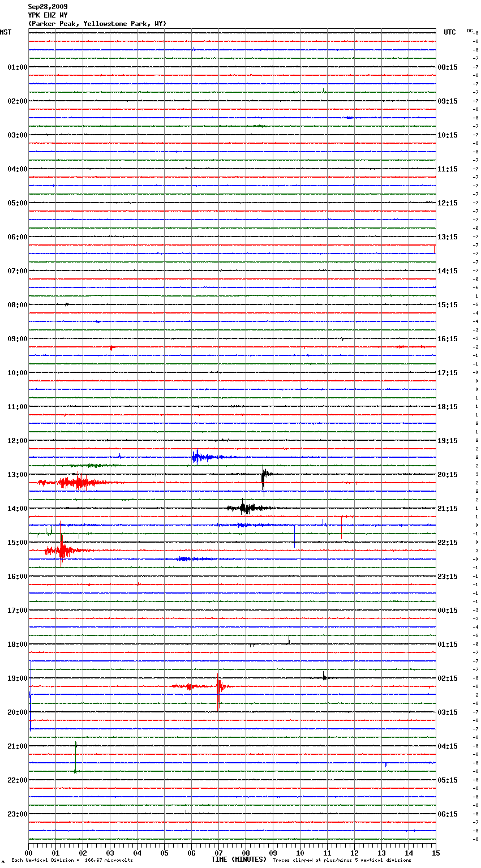This screenshot has height=868, width=481.
Task: Click the TIME (MINUTES) axis title
Action: (239, 860)
